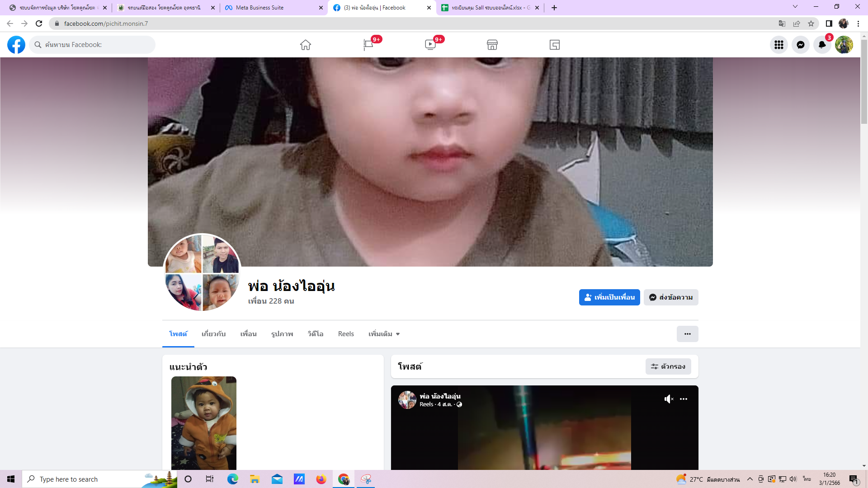Open notifications bell icon
Viewport: 868px width, 488px height.
point(822,45)
